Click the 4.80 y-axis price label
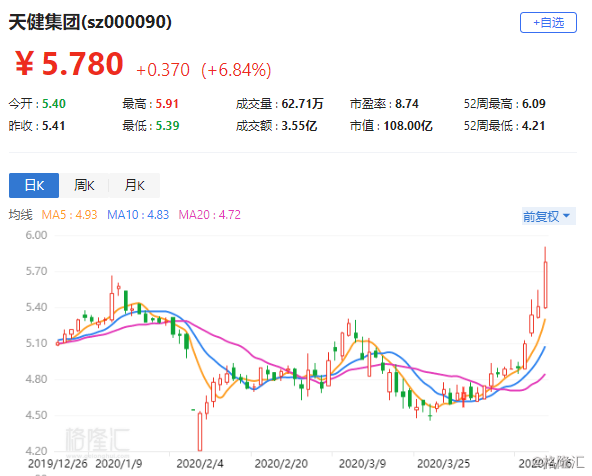The image size is (592, 476). pos(36,379)
